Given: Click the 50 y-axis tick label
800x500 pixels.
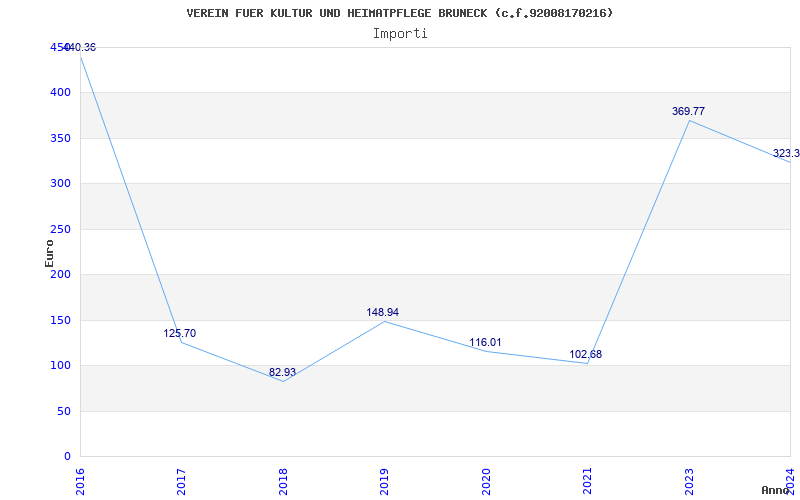Looking at the screenshot, I should coord(64,411).
